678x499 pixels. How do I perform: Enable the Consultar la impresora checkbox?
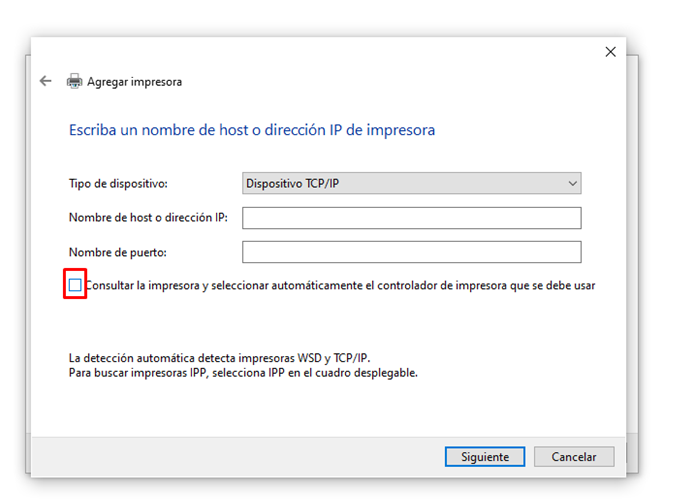(75, 286)
